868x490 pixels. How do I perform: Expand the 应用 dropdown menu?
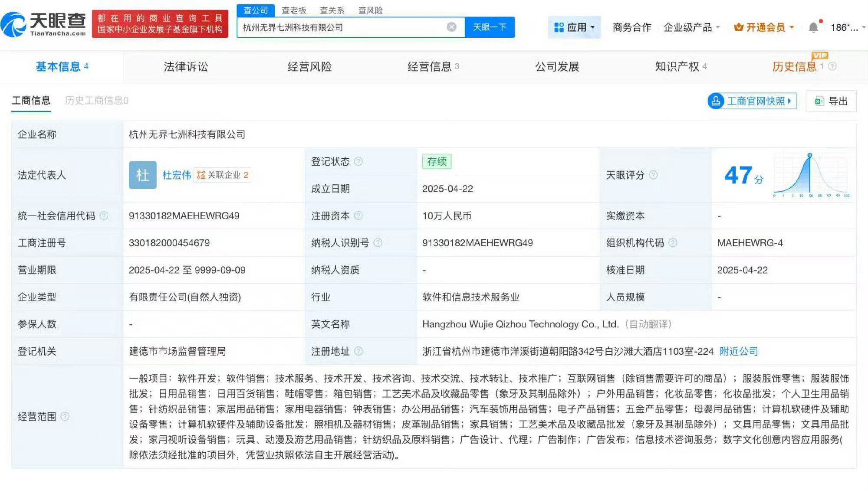click(x=574, y=27)
